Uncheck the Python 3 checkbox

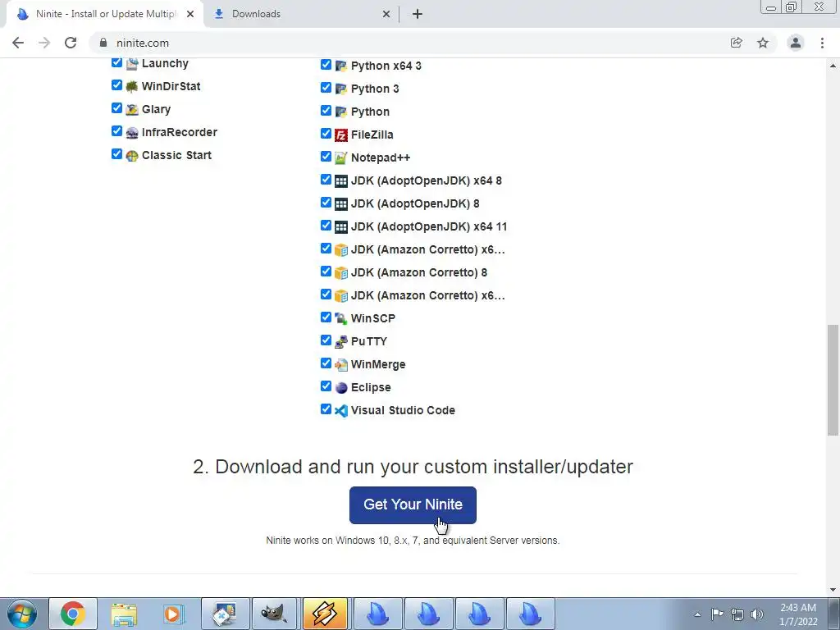[326, 87]
